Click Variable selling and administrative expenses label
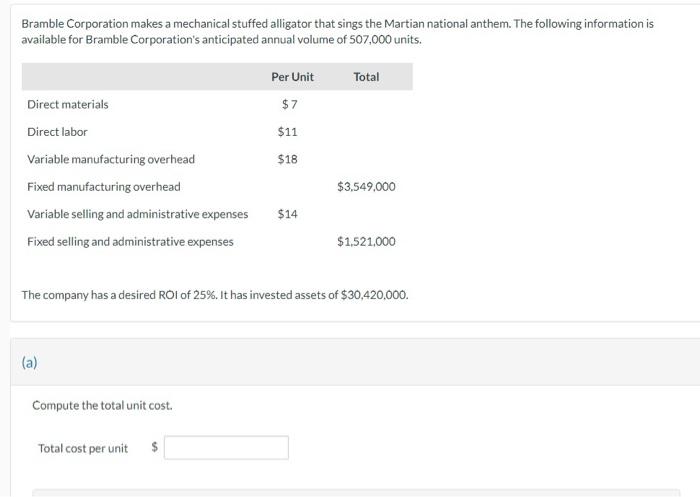This screenshot has width=700, height=497. pos(138,214)
